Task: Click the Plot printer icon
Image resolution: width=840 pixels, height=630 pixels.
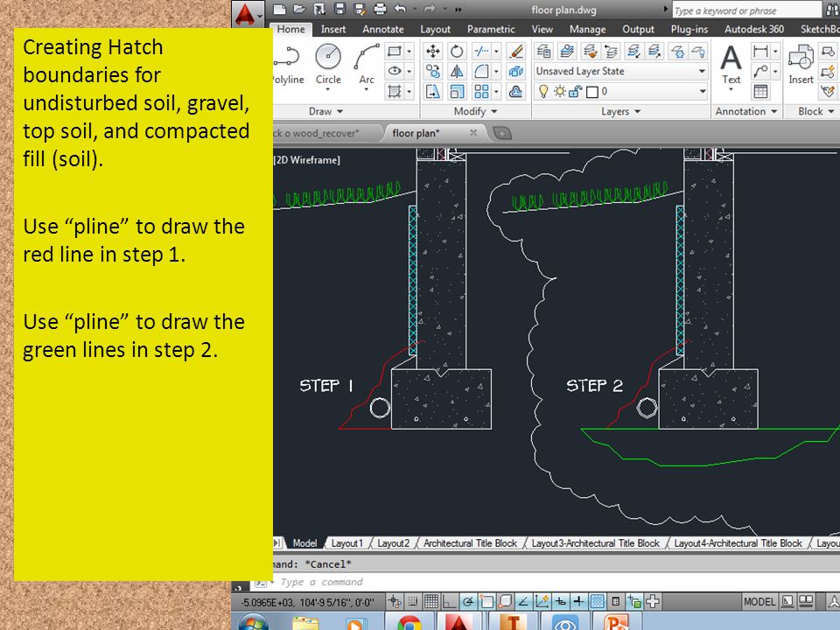Action: [x=380, y=9]
